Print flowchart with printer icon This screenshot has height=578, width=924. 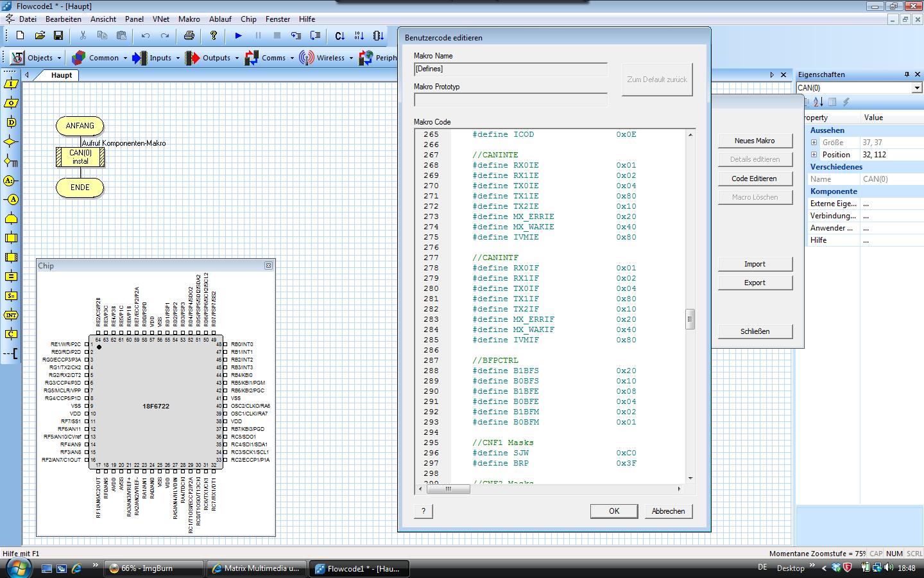pyautogui.click(x=189, y=35)
